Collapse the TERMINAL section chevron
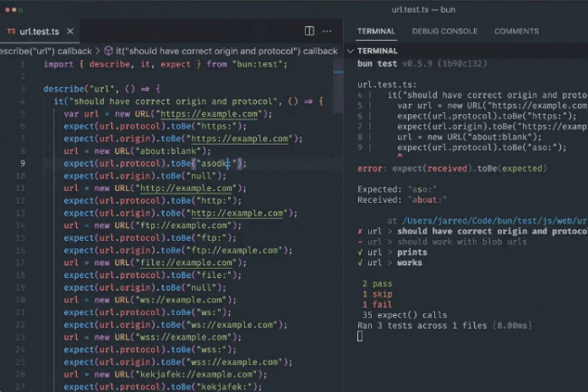Viewport: 588px width, 392px height. 352,52
